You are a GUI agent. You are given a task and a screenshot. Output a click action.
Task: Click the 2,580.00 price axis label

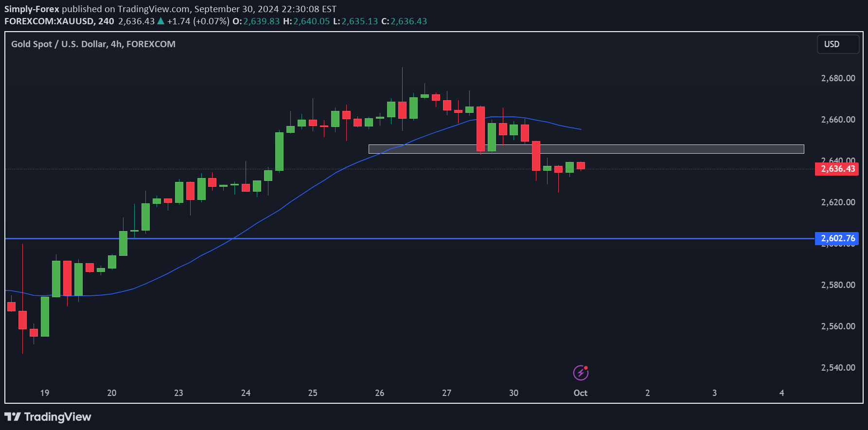point(838,285)
